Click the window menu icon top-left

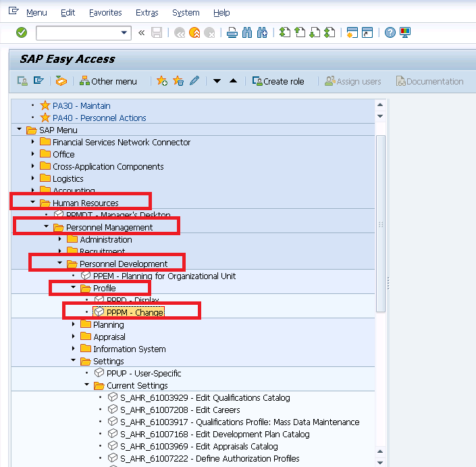(x=14, y=11)
